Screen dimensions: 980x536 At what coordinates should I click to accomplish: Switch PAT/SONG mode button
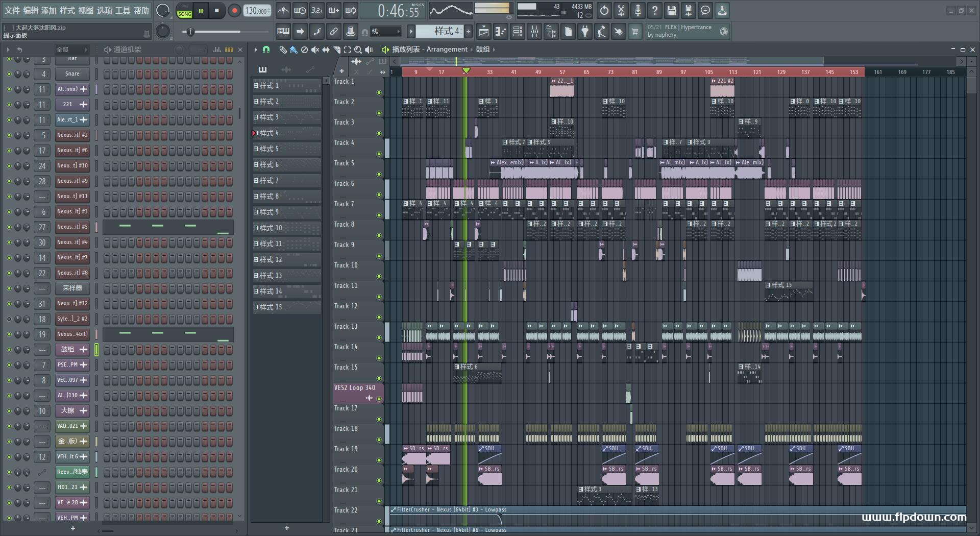(185, 11)
